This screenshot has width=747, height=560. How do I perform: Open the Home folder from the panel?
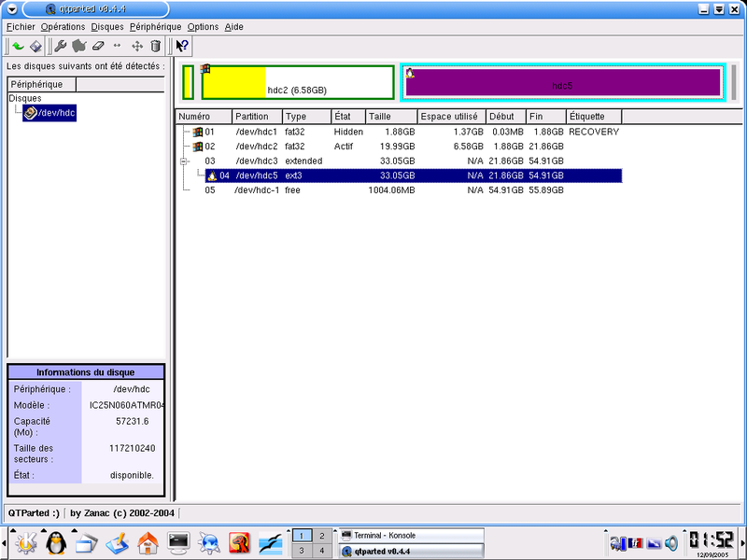[148, 543]
